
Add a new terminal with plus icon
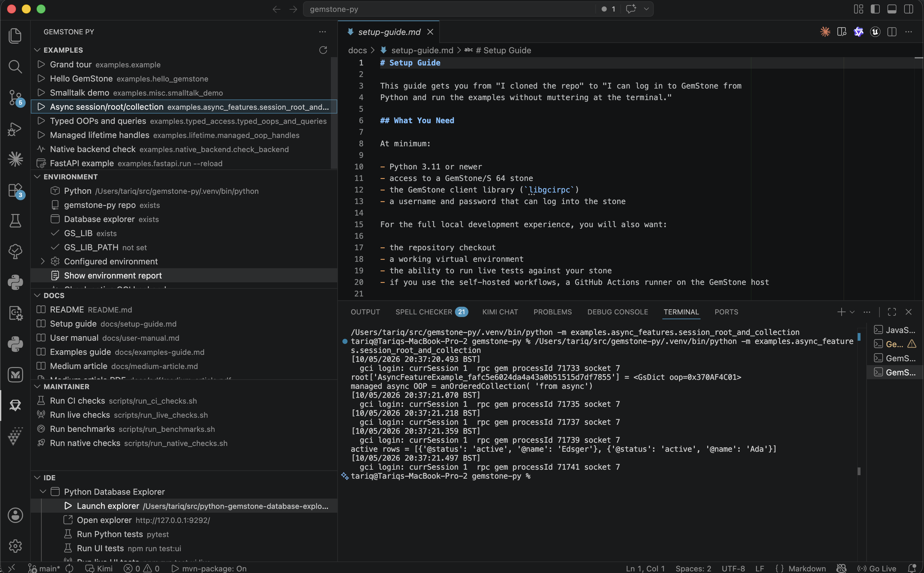(841, 312)
